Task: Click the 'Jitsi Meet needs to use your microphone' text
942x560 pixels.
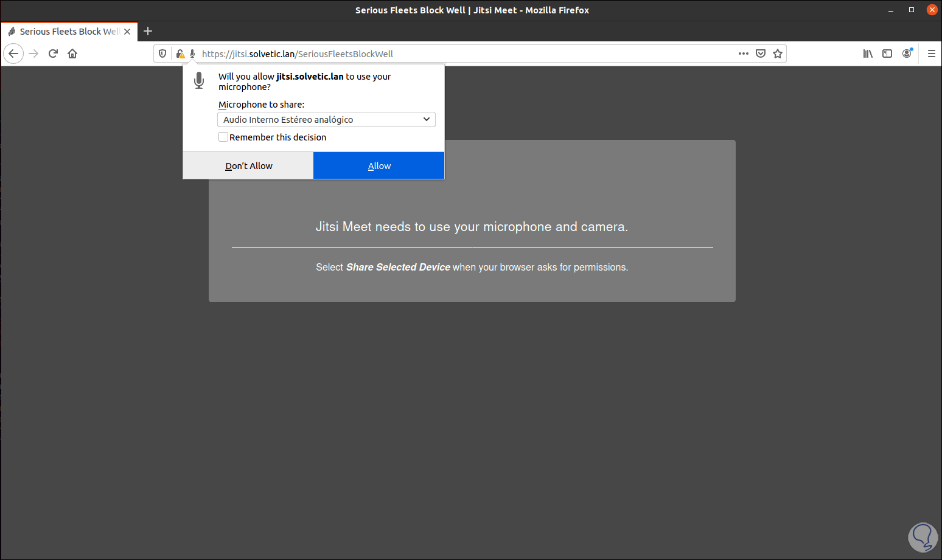Action: tap(472, 227)
